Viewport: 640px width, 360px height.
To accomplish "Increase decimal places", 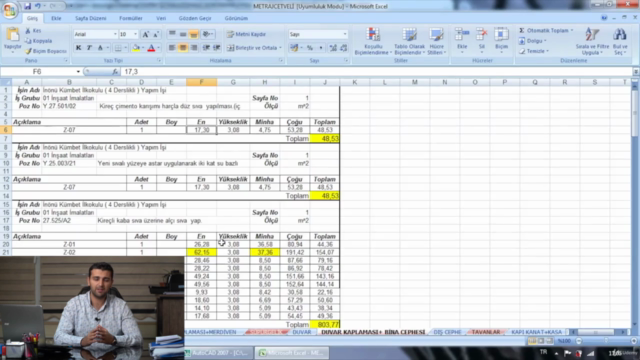I will coord(333,48).
